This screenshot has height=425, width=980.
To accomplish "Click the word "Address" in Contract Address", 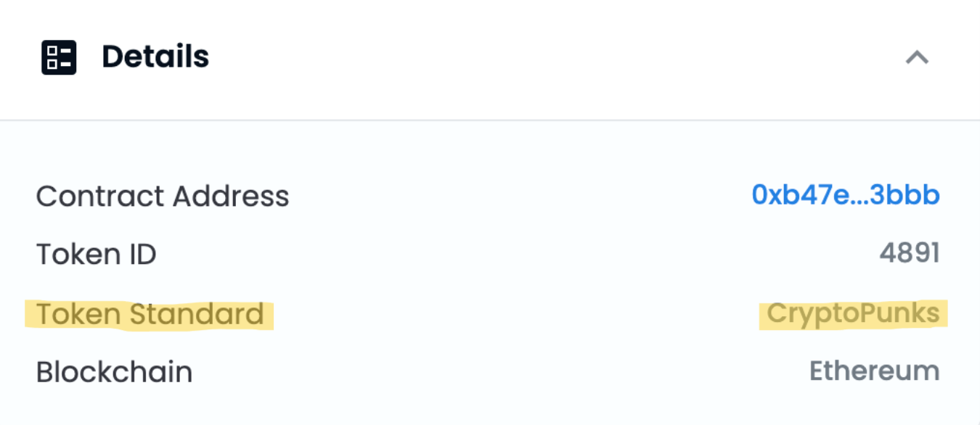I will point(231,196).
